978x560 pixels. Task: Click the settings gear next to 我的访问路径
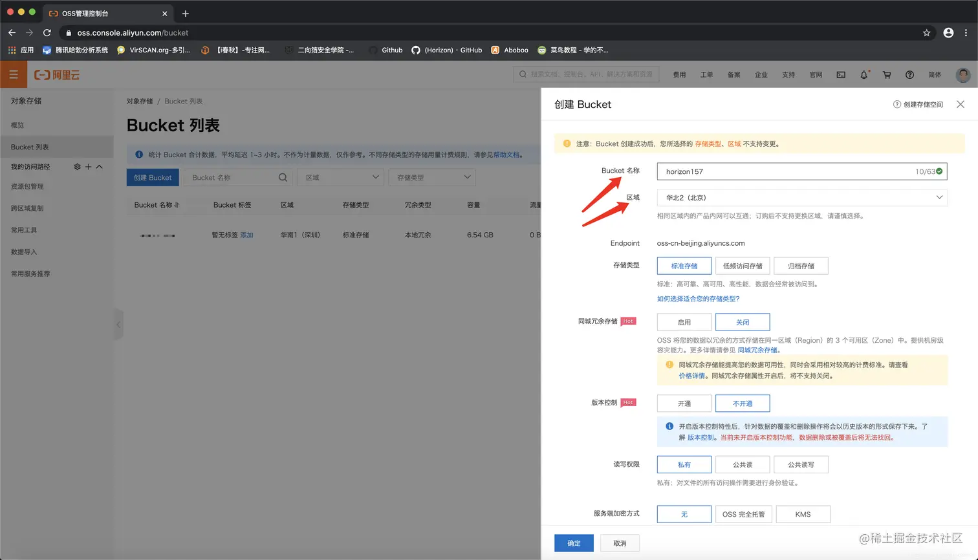78,167
